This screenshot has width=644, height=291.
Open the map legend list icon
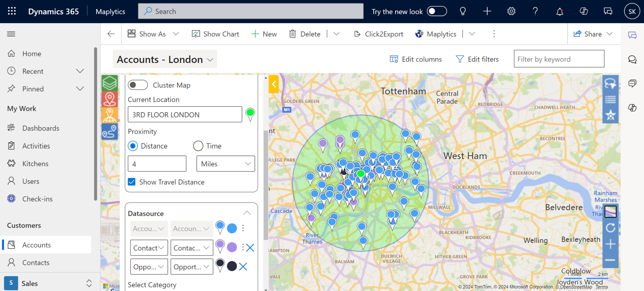tap(610, 99)
